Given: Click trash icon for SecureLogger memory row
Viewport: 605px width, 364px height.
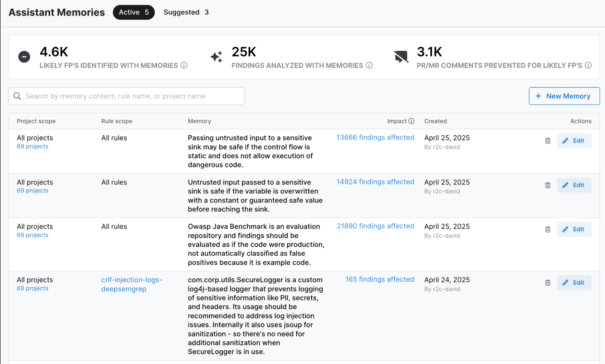Looking at the screenshot, I should pyautogui.click(x=547, y=283).
